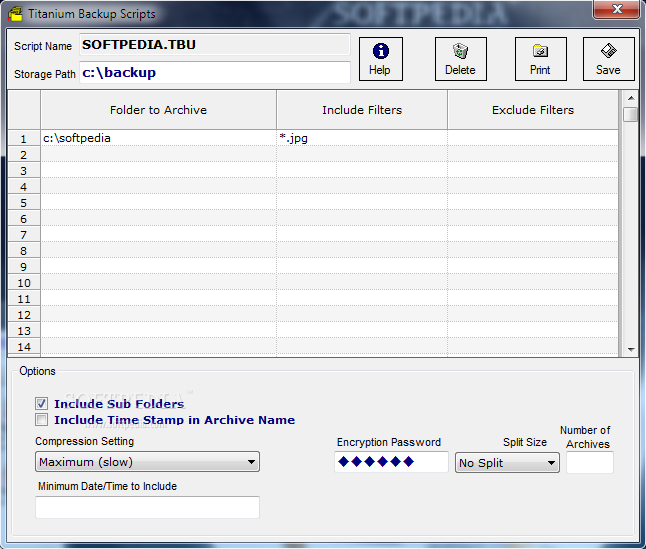Viewport: 646px width, 549px height.
Task: Click the Titanium Backup Scripts title bar icon
Action: (16, 14)
